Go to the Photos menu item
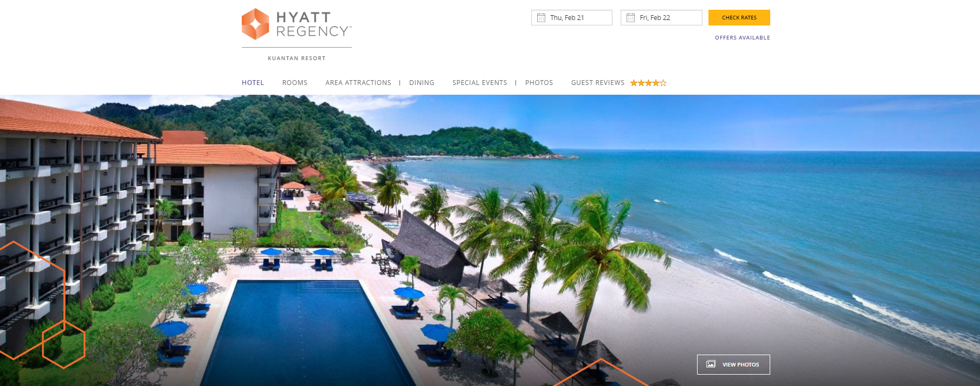This screenshot has height=386, width=980. pyautogui.click(x=539, y=83)
